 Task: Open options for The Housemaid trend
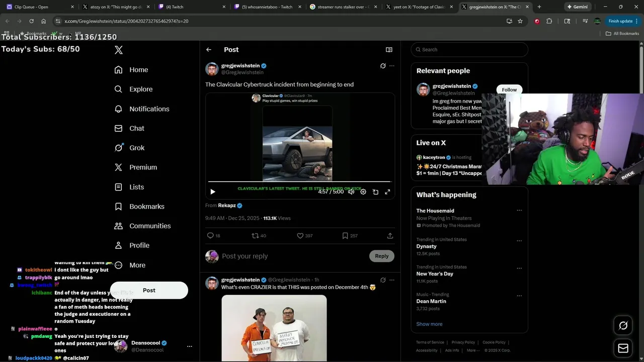[x=519, y=211]
